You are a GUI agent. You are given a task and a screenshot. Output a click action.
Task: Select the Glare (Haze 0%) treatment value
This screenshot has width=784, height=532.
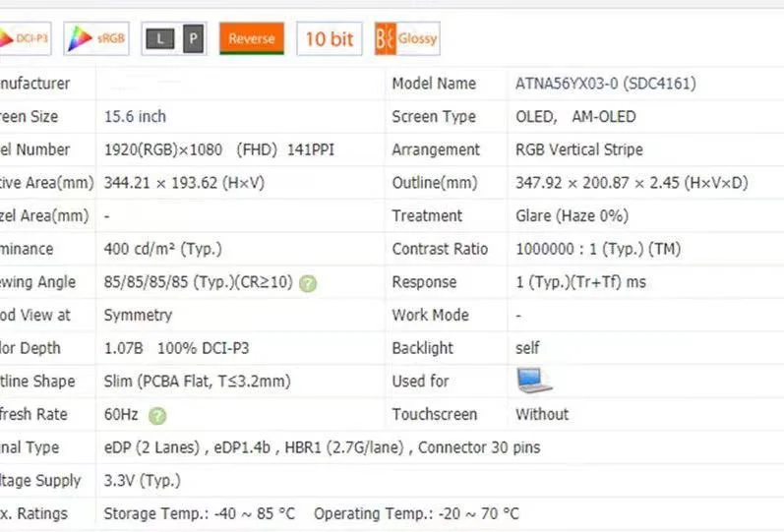click(572, 215)
